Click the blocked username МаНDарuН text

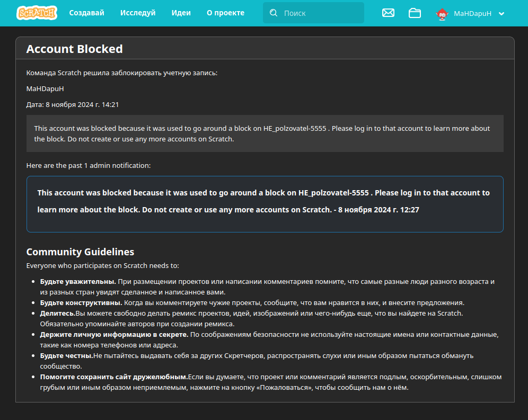tap(45, 89)
